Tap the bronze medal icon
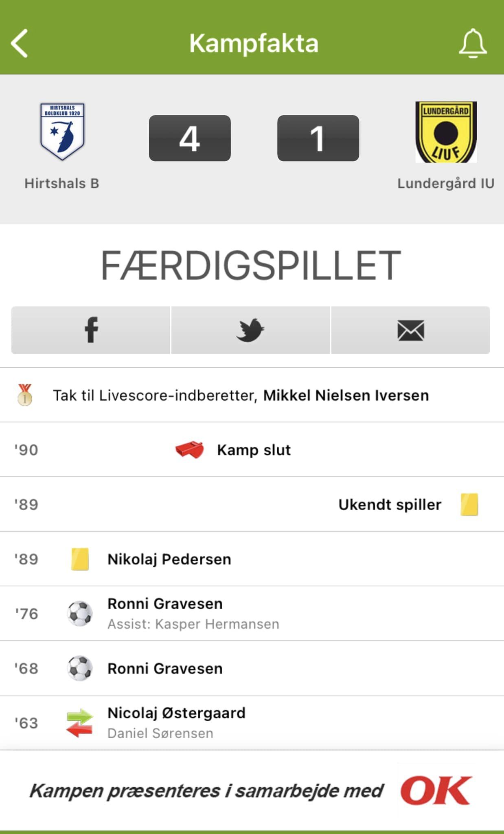504x834 pixels. pos(25,395)
